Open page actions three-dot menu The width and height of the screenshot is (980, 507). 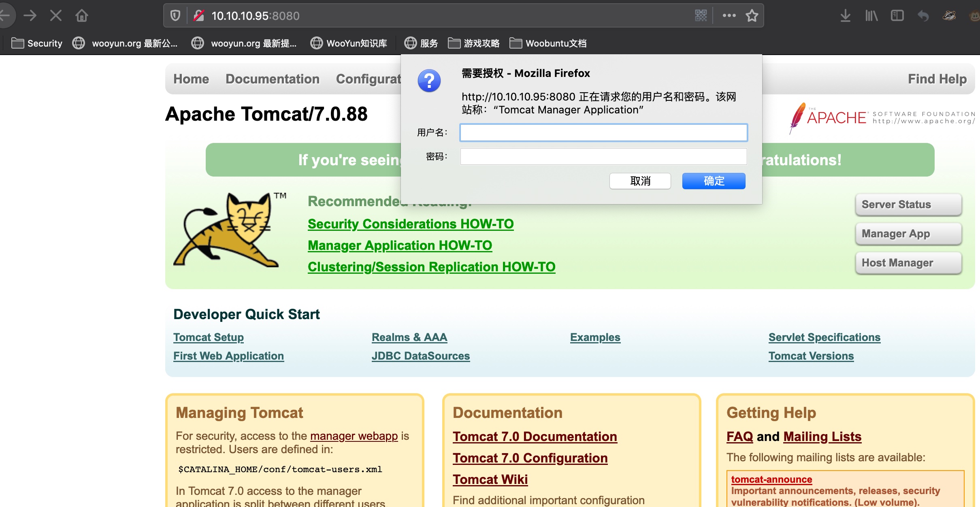click(729, 16)
